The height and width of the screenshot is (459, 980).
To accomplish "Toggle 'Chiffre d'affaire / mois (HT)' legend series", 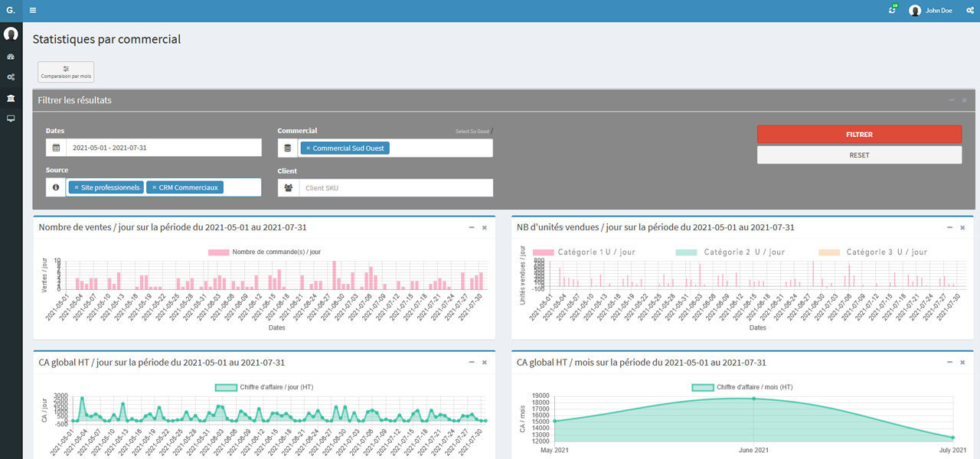I will click(742, 387).
